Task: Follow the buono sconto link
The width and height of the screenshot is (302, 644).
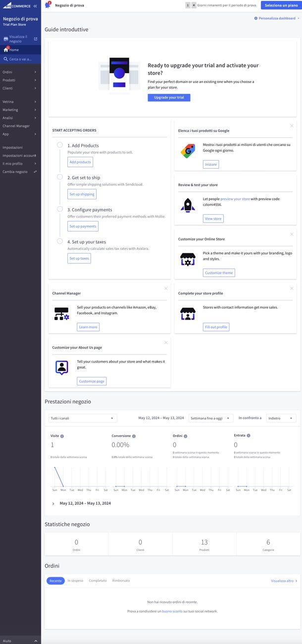Action: (172, 611)
